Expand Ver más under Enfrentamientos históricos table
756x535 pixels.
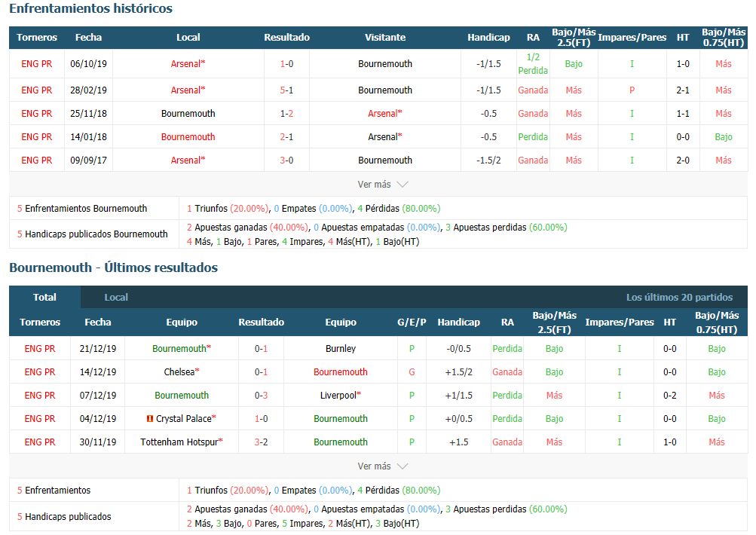pos(383,185)
